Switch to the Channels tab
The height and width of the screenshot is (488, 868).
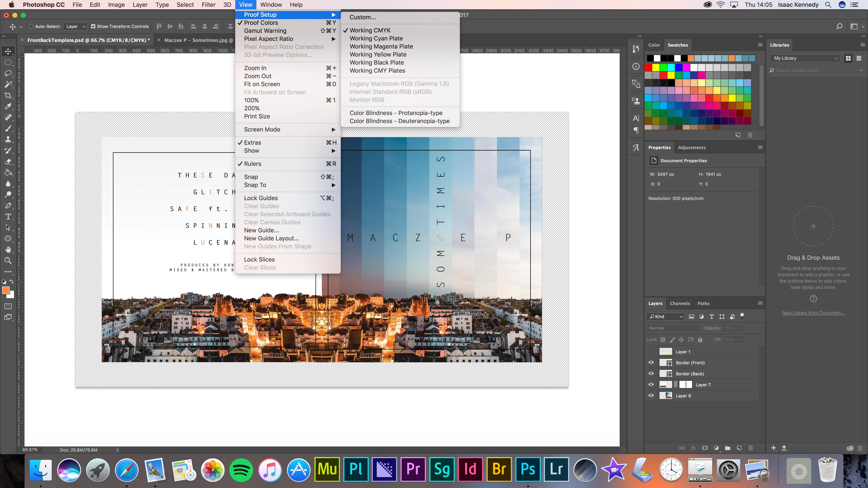point(680,304)
